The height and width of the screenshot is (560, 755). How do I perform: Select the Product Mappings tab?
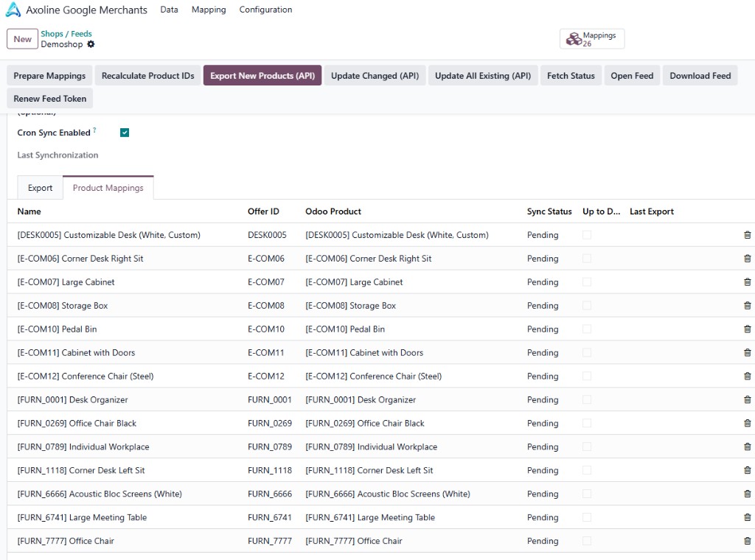108,188
